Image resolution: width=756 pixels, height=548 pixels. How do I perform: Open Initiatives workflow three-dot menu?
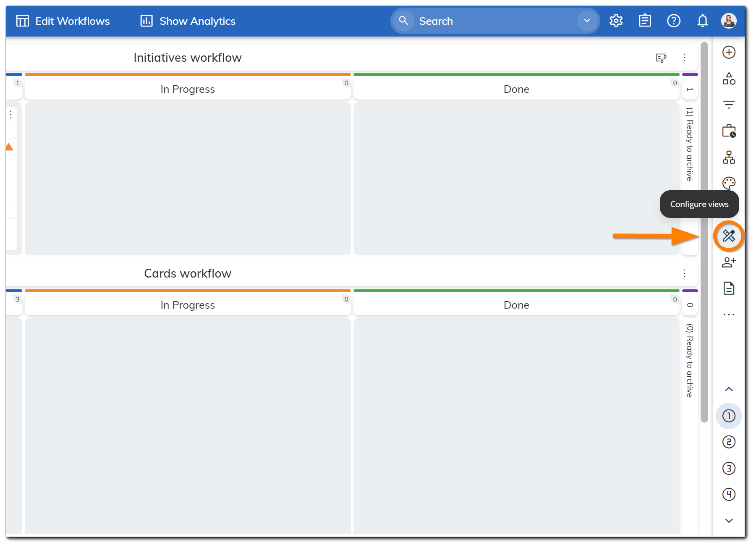(x=684, y=58)
